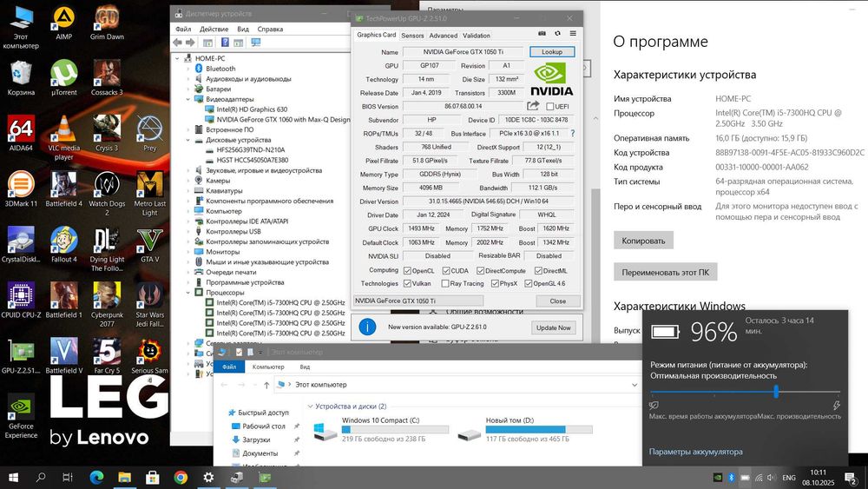The width and height of the screenshot is (868, 489).
Task: Switch to the Sensors tab in GPU-Z
Action: (x=412, y=36)
